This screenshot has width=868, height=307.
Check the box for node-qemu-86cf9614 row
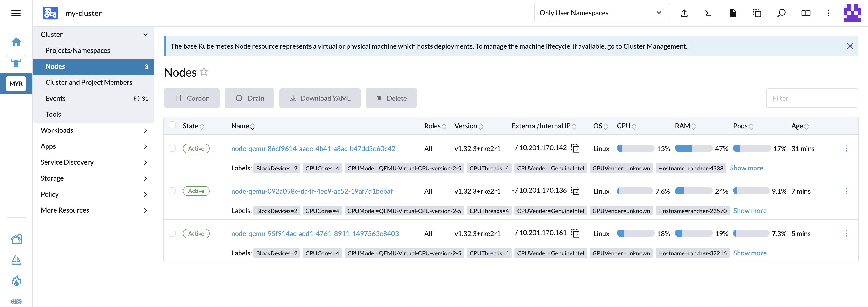pos(172,148)
